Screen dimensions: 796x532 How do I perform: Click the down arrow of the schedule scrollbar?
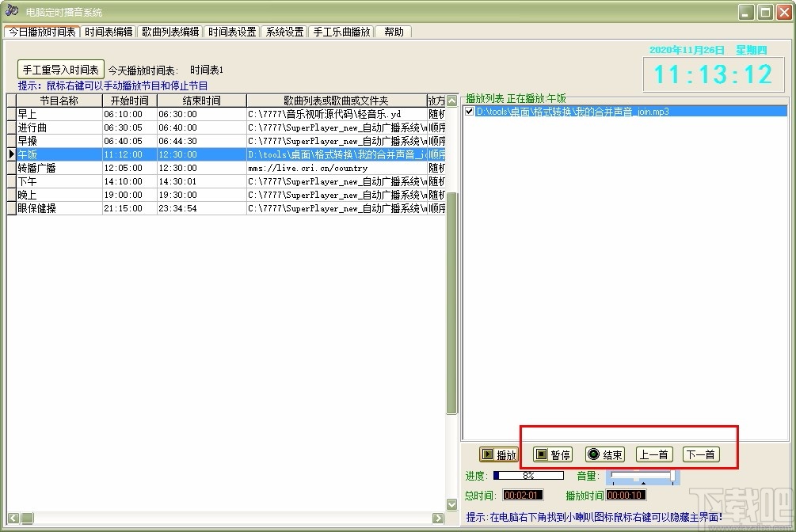[x=451, y=503]
